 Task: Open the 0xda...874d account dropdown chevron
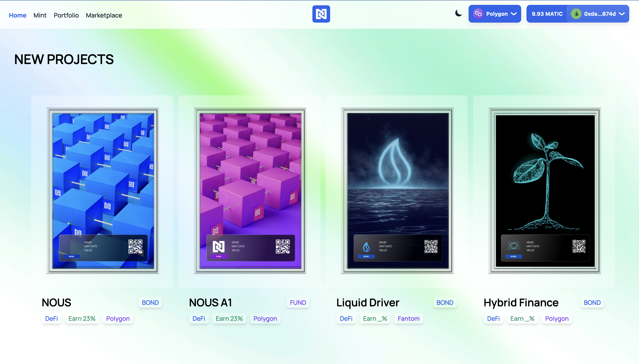(622, 14)
